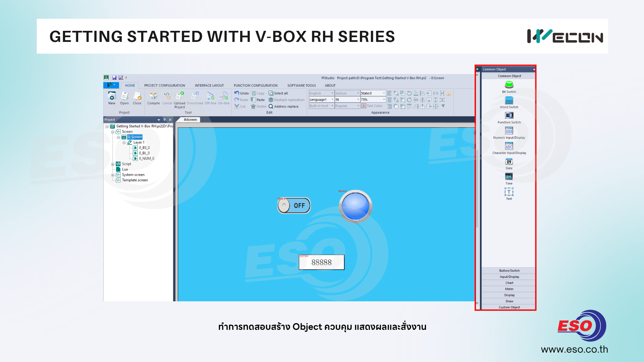644x362 pixels.
Task: Open the Text Color swatch
Action: (364, 106)
